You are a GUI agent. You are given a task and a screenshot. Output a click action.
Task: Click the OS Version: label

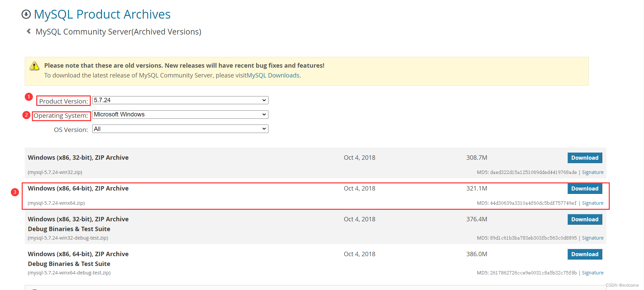pos(71,130)
